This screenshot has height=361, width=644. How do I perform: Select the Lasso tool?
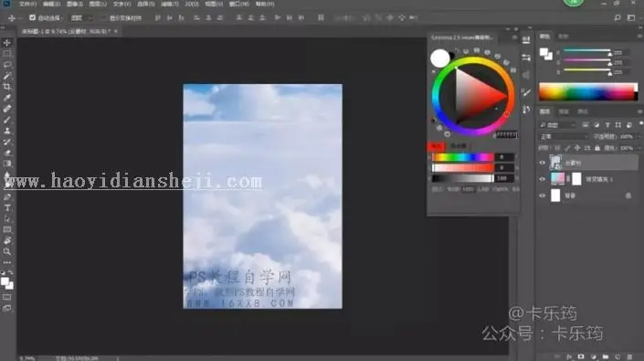[x=7, y=65]
